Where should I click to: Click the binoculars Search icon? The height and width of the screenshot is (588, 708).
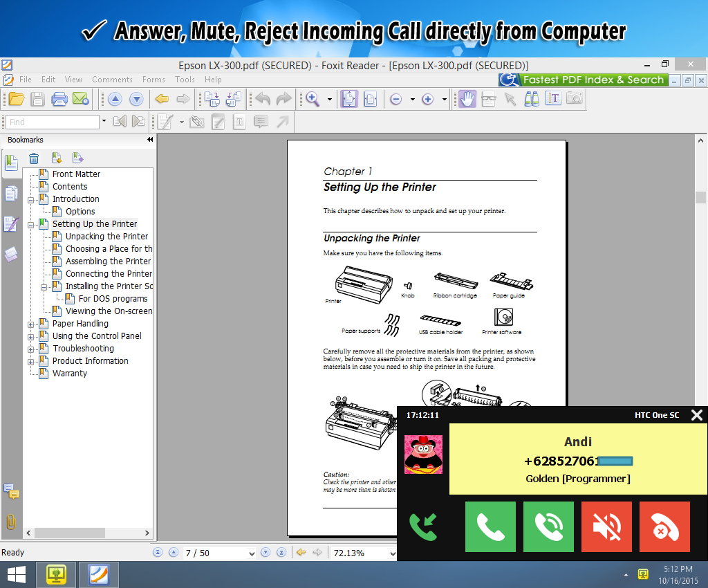532,99
